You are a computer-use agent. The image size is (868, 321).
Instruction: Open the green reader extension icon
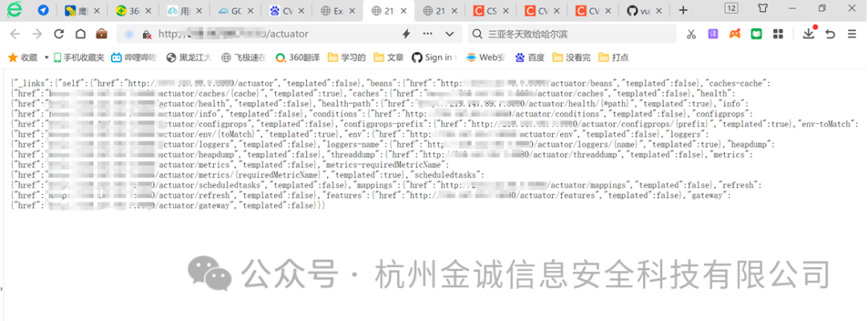756,35
